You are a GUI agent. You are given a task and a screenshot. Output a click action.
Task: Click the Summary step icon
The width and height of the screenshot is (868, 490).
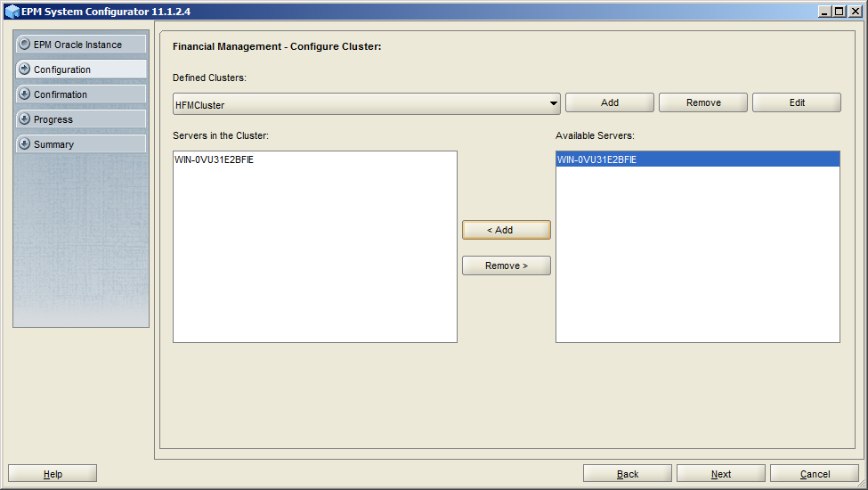coord(24,144)
